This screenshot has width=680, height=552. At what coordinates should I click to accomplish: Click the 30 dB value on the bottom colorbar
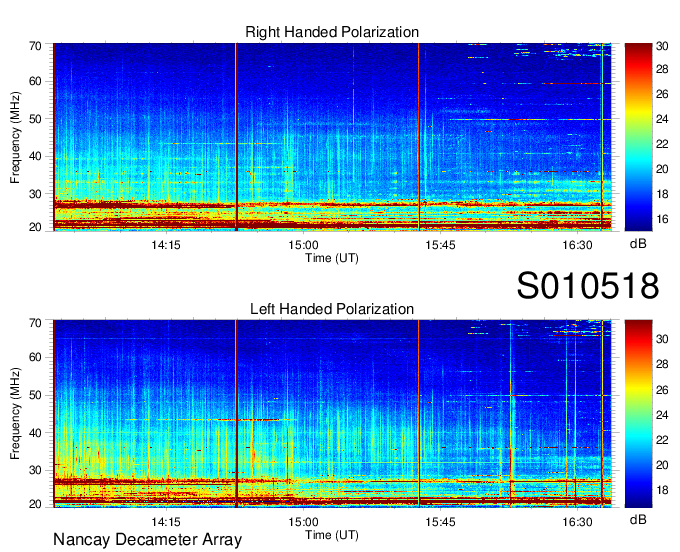tap(662, 339)
